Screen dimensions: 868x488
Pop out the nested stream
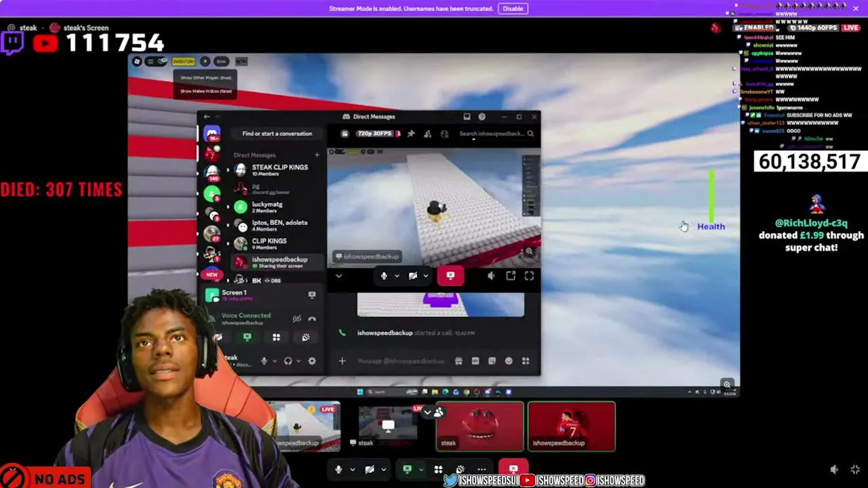511,276
